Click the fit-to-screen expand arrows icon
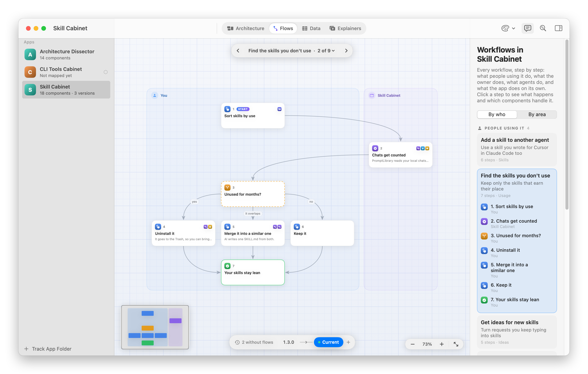This screenshot has height=374, width=588. 456,344
